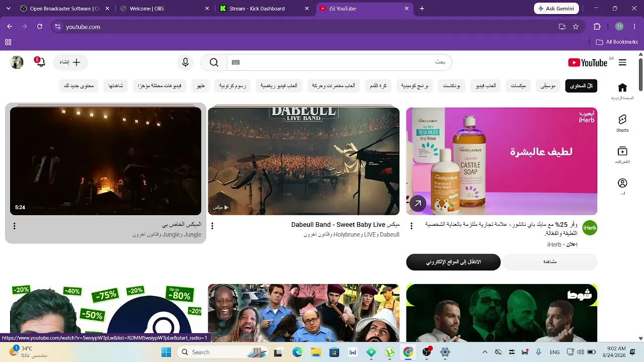Click the Ask Gemini button
The image size is (644, 362).
tap(556, 9)
